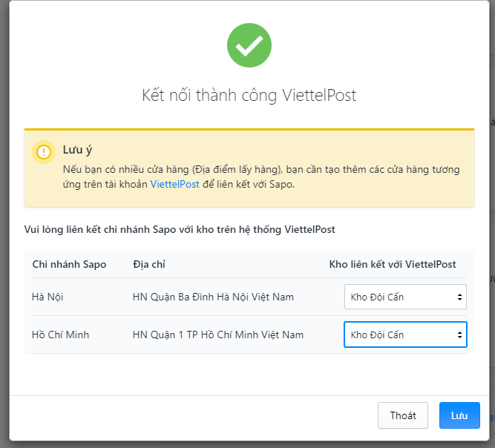Click the arrow stepper on Hà Nội warehouse select
The image size is (495, 448).
pyautogui.click(x=459, y=297)
